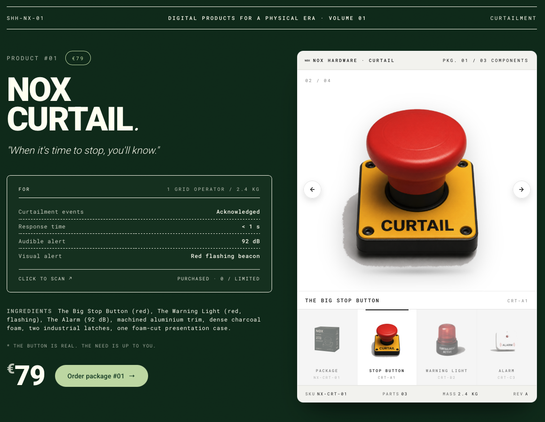Go to the next gallery image arrow
The image size is (545, 422).
coord(521,189)
